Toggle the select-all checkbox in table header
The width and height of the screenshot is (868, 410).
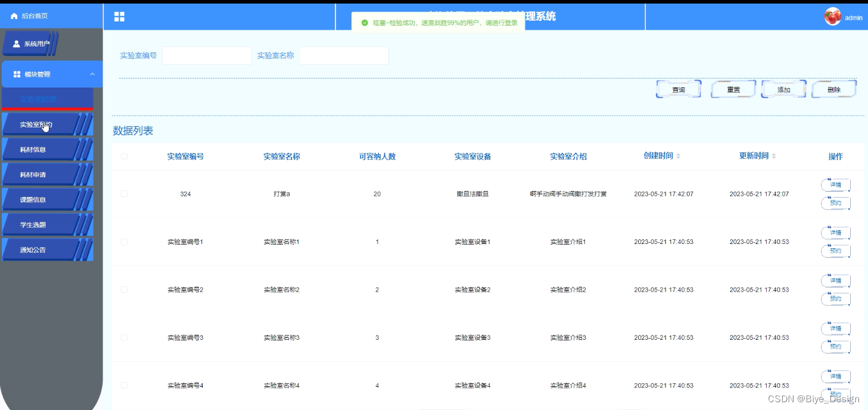(124, 157)
